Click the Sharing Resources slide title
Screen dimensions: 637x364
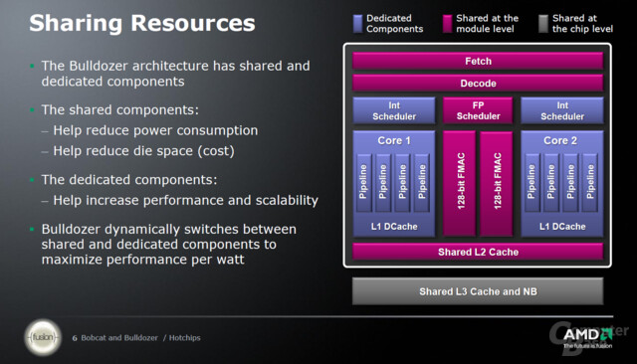tap(142, 23)
